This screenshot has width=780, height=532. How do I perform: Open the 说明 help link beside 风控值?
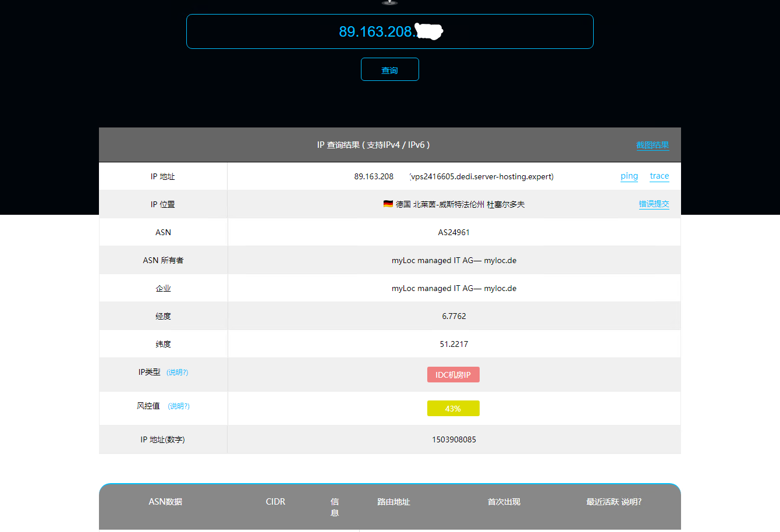click(179, 406)
